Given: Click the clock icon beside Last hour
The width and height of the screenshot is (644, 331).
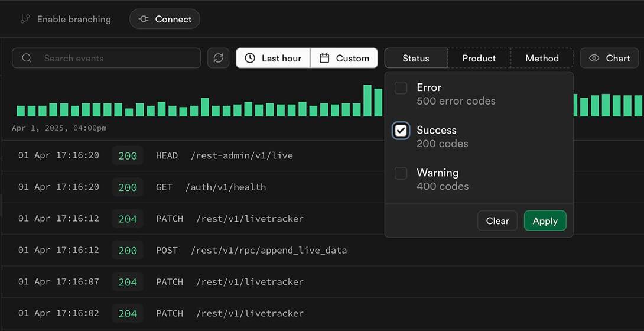Looking at the screenshot, I should 250,59.
